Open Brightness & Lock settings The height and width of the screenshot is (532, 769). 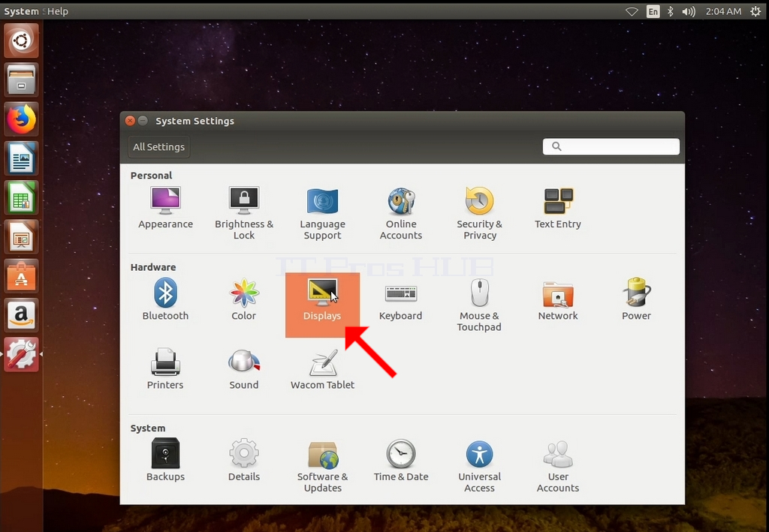[244, 212]
